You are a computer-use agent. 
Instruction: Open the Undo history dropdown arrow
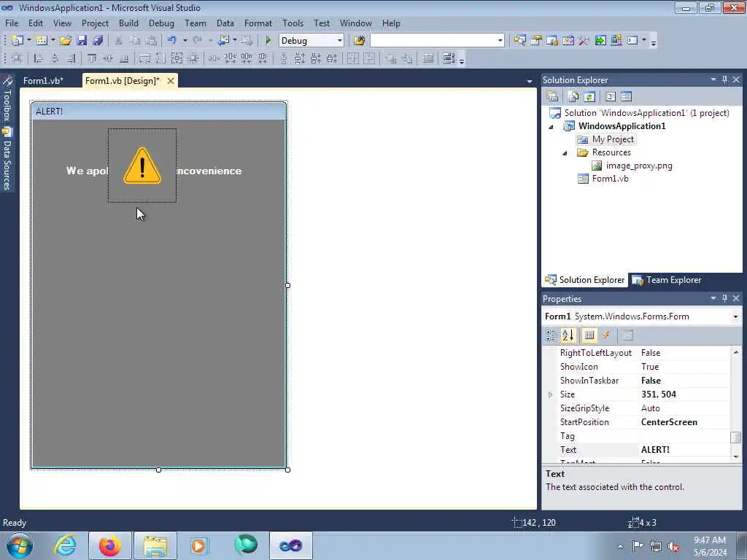(185, 41)
